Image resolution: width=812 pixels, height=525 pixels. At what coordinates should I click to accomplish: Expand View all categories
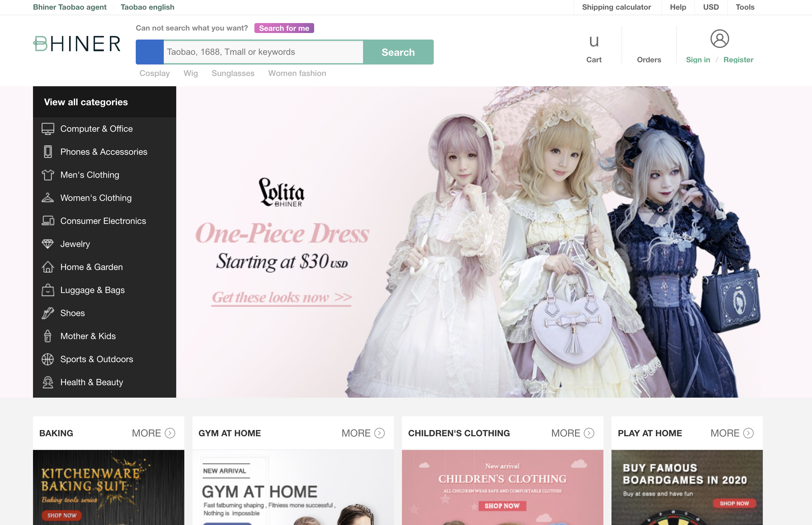click(86, 102)
